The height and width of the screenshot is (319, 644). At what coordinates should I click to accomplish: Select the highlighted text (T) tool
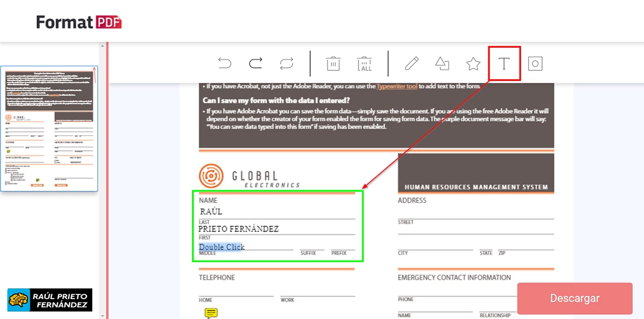(504, 63)
